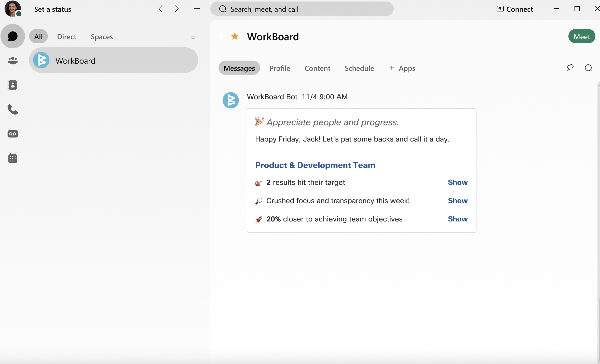The image size is (600, 364).
Task: Select the Direct filter tab
Action: click(67, 37)
